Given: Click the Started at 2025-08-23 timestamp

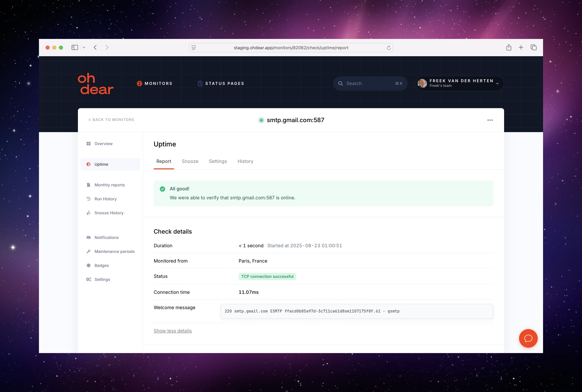Looking at the screenshot, I should click(304, 246).
